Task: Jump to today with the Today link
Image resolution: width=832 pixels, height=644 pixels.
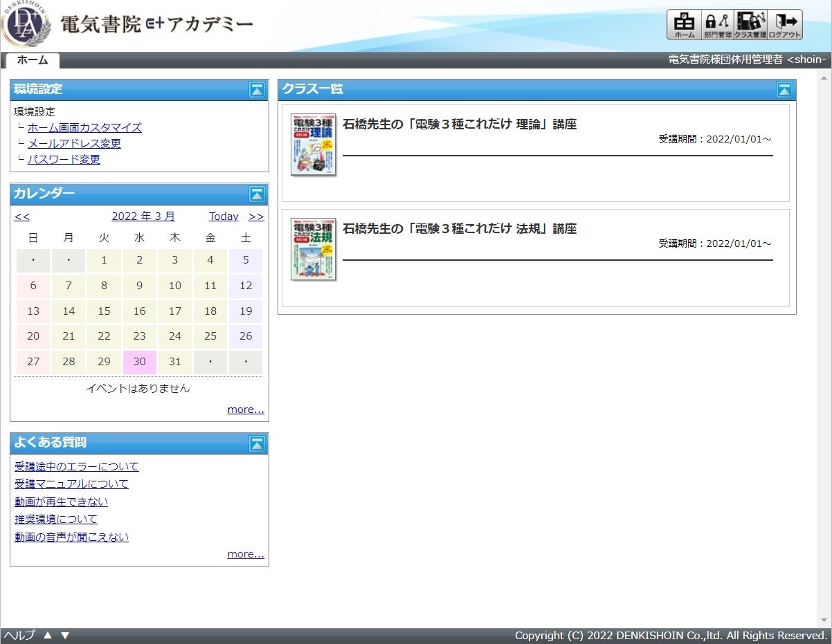Action: (x=224, y=216)
